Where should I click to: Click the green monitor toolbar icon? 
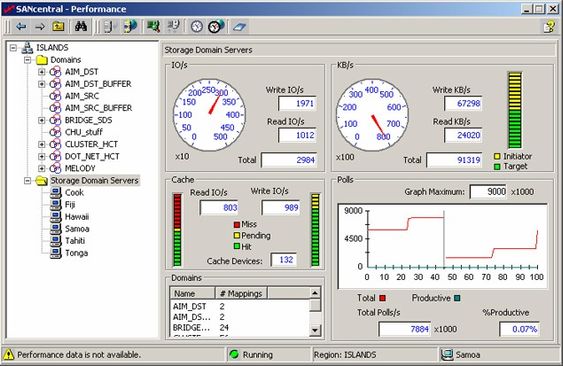point(153,26)
